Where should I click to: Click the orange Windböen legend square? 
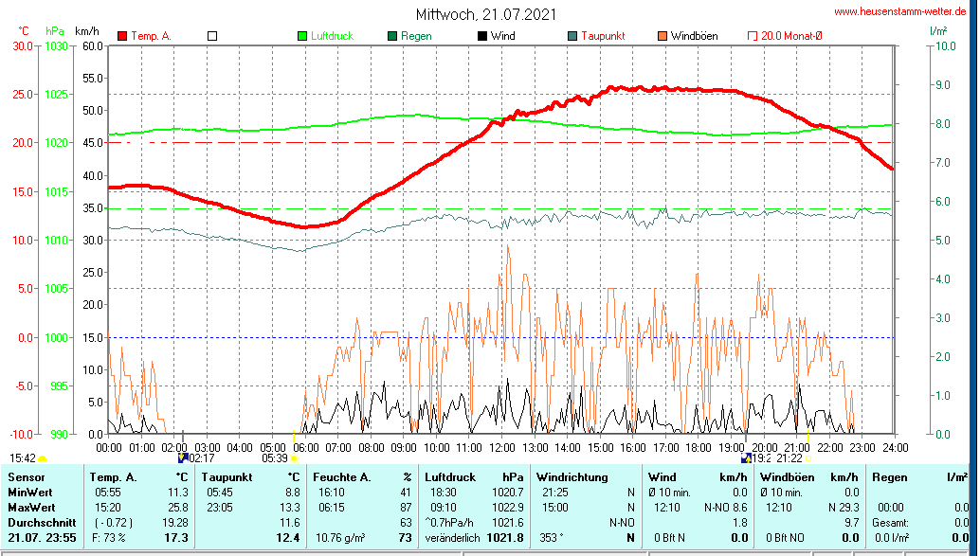coord(662,36)
